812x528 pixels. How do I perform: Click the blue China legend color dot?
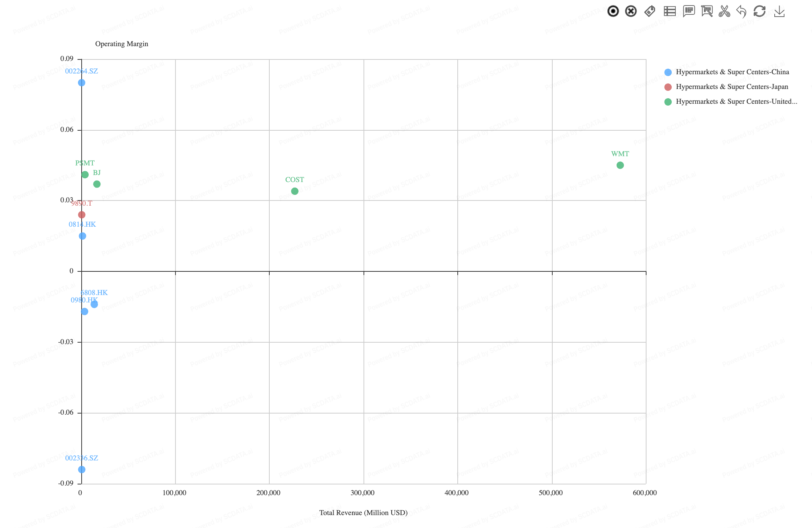[x=668, y=72]
